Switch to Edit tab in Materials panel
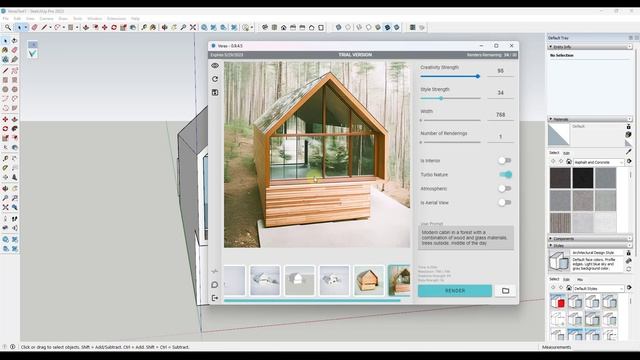Screen dimensions: 640x360 click(x=567, y=153)
